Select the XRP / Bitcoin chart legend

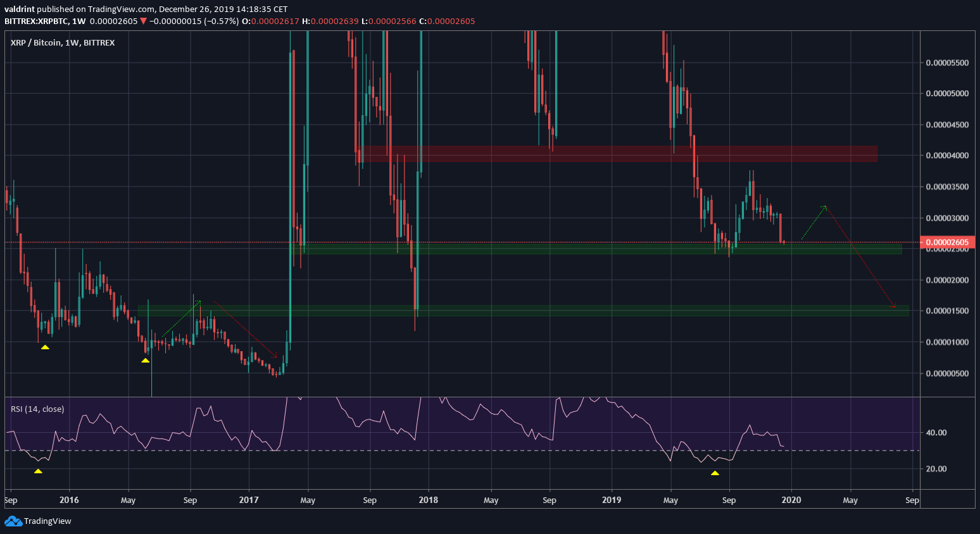pyautogui.click(x=61, y=42)
